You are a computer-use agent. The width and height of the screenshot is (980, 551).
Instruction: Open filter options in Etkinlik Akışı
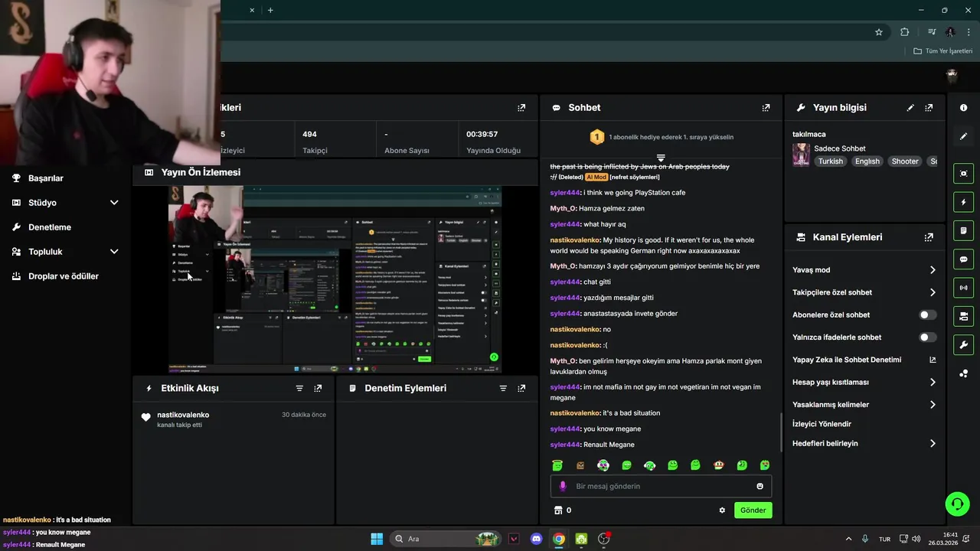[x=299, y=388]
